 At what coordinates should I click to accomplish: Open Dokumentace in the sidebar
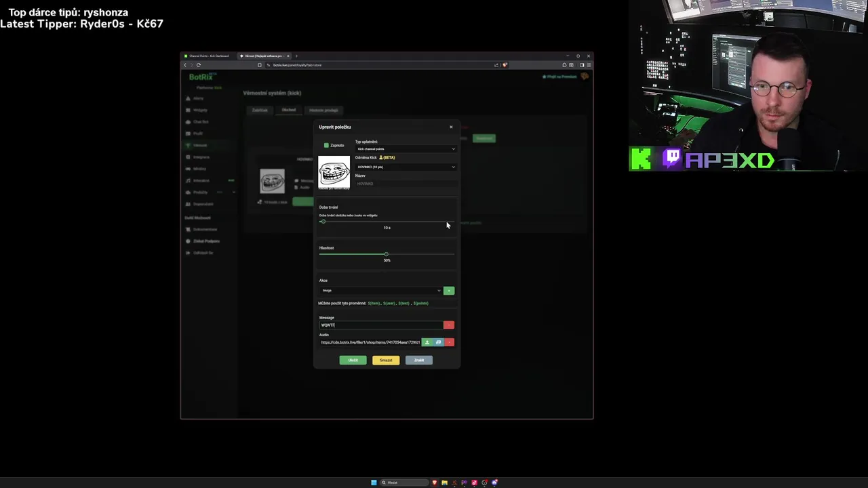205,229
